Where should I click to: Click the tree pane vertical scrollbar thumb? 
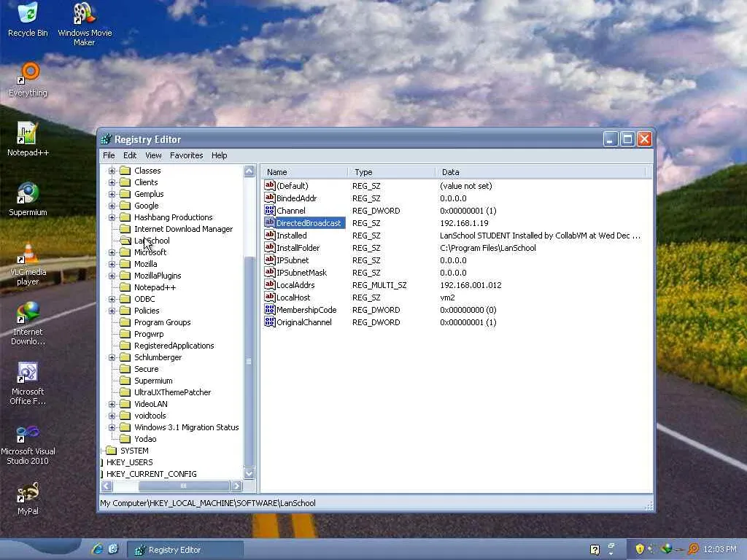click(x=249, y=361)
